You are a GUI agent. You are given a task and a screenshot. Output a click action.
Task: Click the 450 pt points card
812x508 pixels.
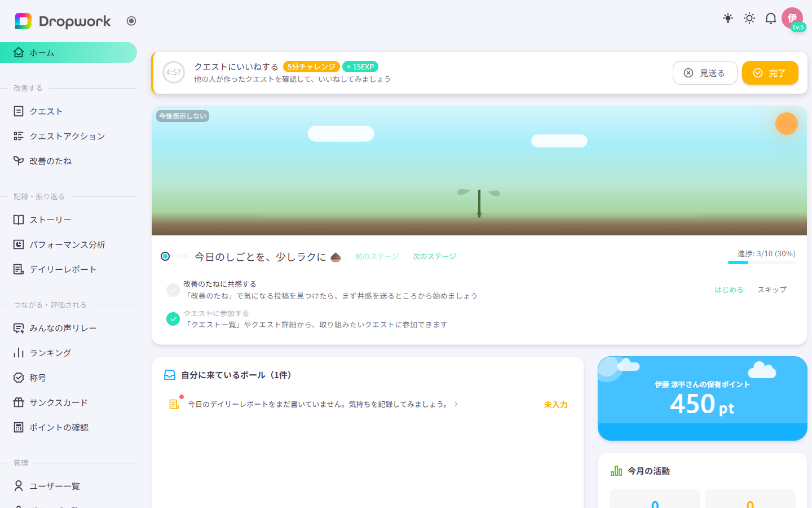point(703,398)
